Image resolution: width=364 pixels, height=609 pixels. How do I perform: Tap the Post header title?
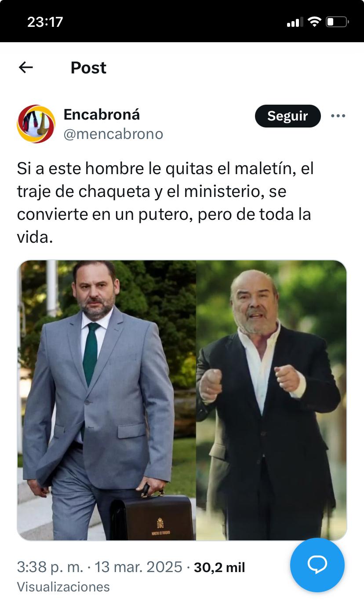pyautogui.click(x=88, y=68)
